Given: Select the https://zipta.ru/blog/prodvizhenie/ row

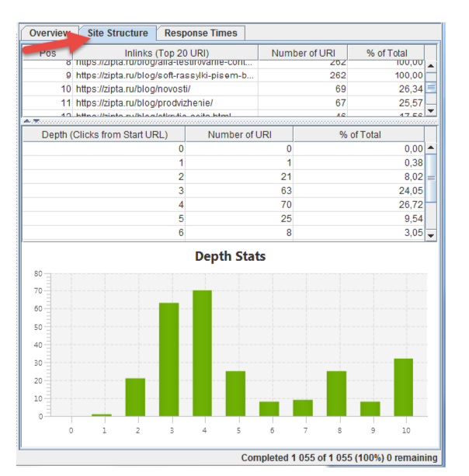Looking at the screenshot, I should coord(224,103).
